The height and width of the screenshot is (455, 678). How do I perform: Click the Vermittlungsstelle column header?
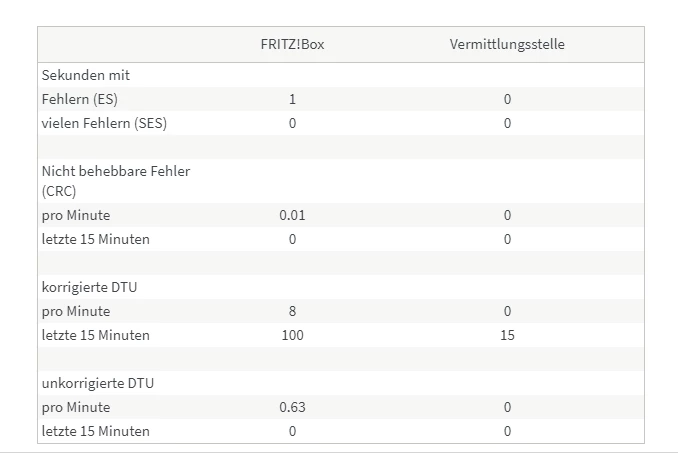click(x=507, y=45)
